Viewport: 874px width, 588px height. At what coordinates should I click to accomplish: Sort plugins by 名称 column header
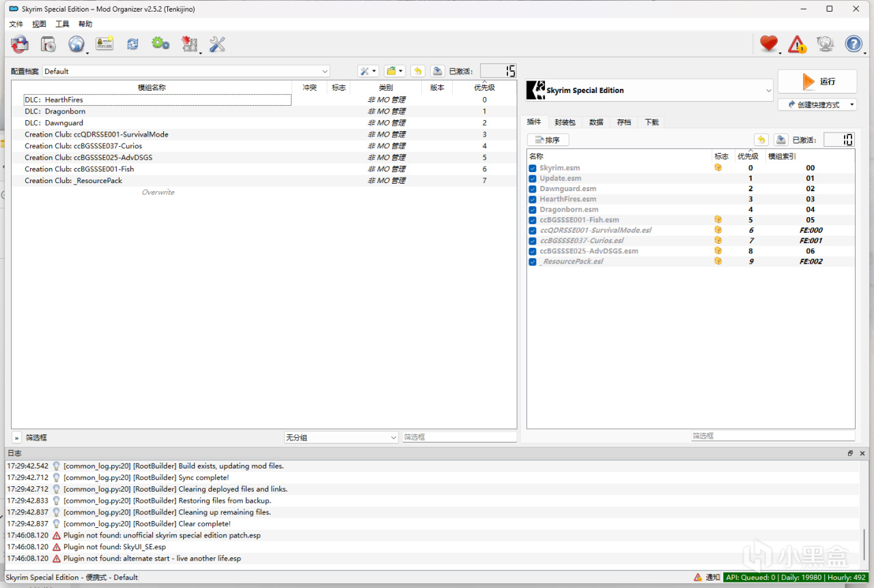pyautogui.click(x=619, y=156)
